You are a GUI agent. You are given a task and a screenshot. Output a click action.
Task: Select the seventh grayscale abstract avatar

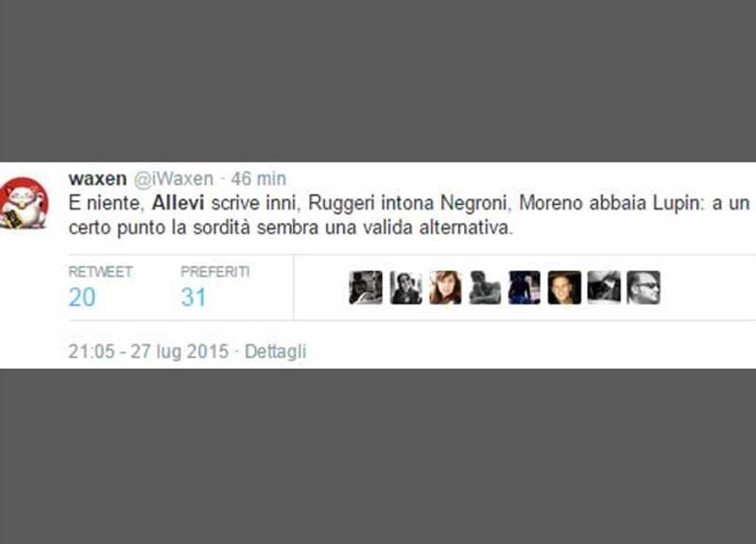[x=604, y=288]
